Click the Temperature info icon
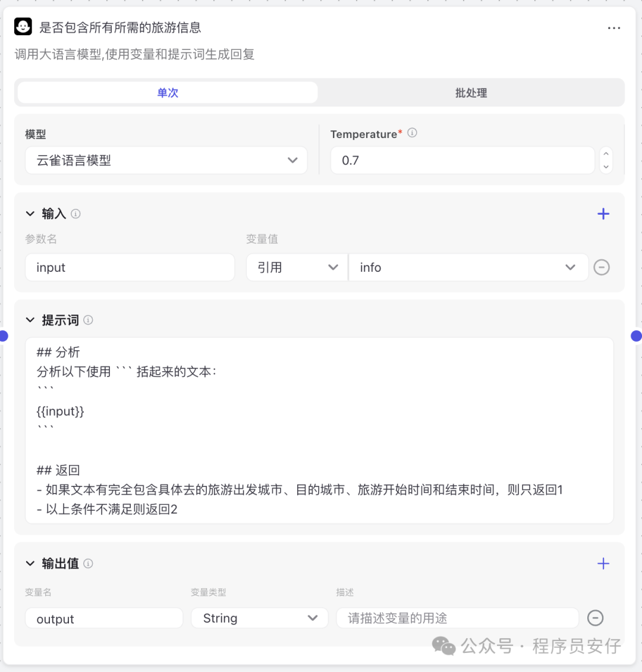The height and width of the screenshot is (672, 642). [x=412, y=133]
